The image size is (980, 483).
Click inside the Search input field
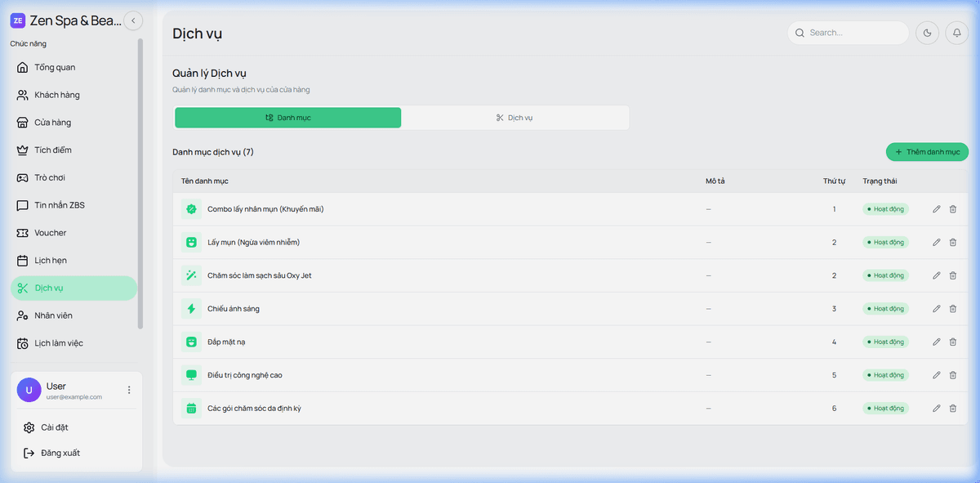pos(853,33)
